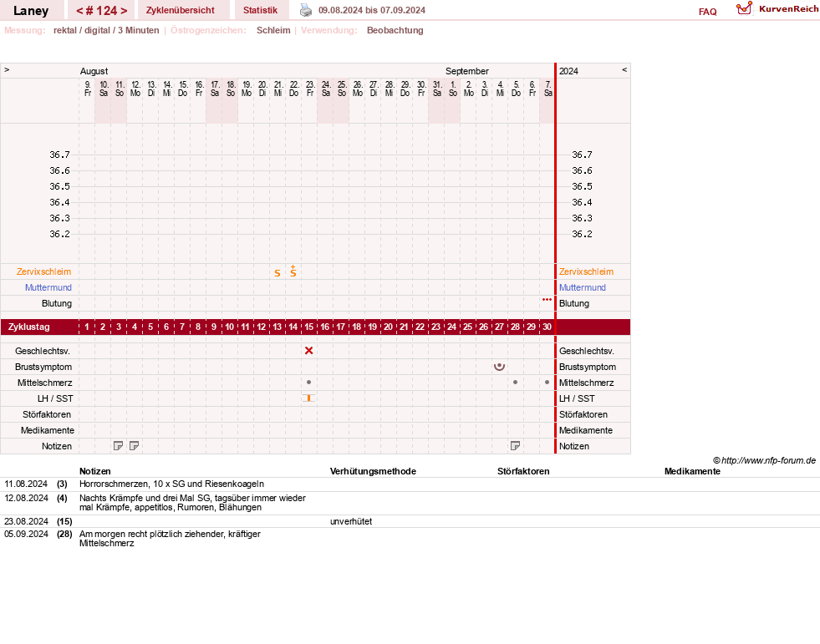Go to next cycle with right arrow
The width and height of the screenshot is (820, 644).
pyautogui.click(x=124, y=11)
